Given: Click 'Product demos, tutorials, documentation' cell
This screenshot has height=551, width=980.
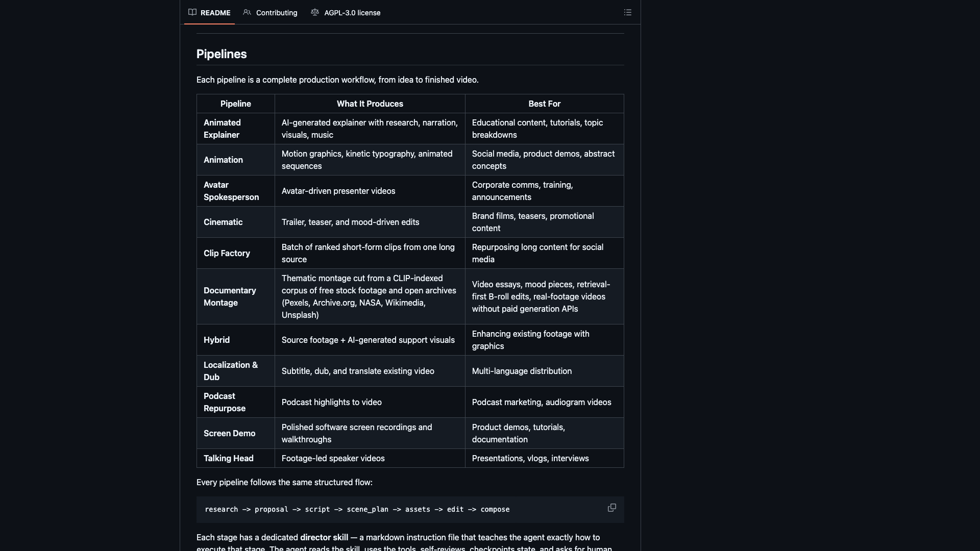Looking at the screenshot, I should 545,433.
